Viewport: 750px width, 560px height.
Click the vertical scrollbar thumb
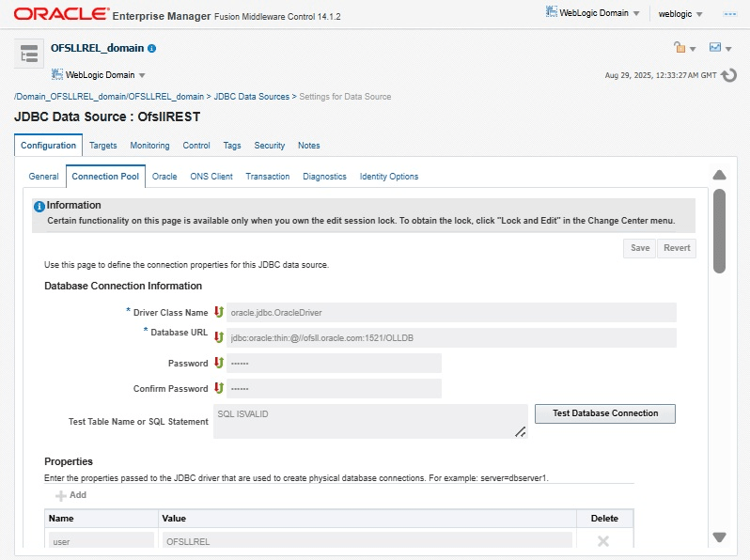tap(719, 231)
